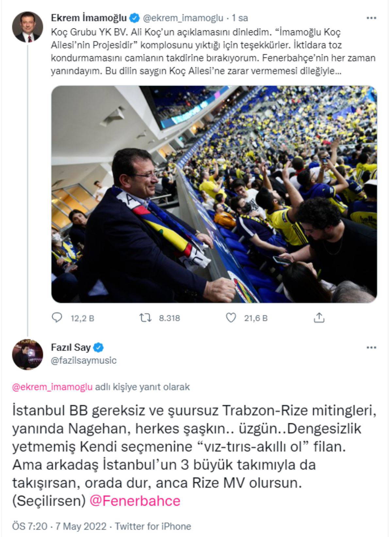Viewport: 392px width, 537px height.
Task: Open Fazıl Say's profile picture
Action: coord(27,355)
